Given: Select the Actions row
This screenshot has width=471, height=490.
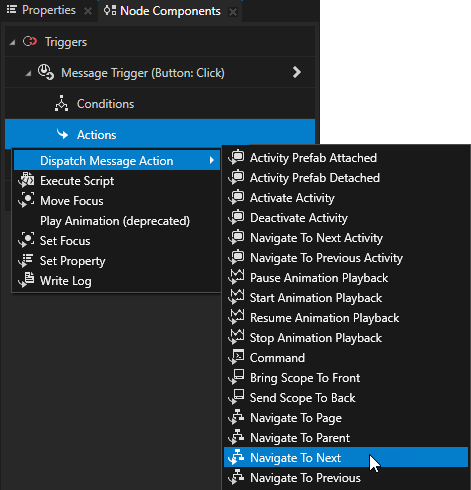Looking at the screenshot, I should [x=160, y=134].
